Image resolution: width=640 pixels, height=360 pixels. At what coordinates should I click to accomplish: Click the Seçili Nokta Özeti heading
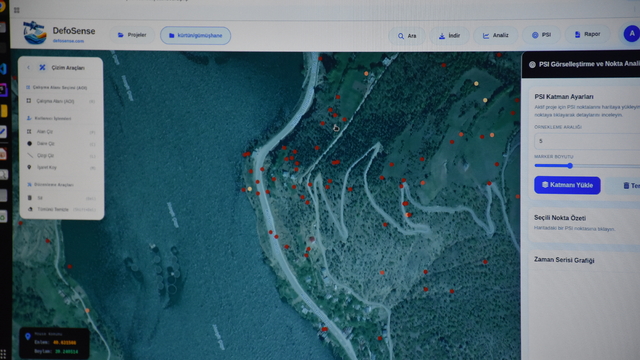tap(560, 218)
